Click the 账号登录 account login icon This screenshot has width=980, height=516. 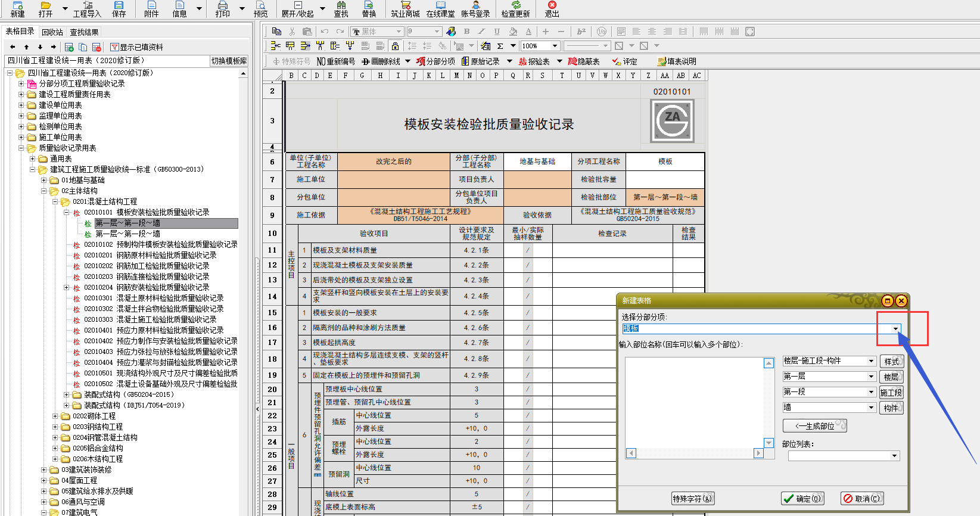pos(475,5)
